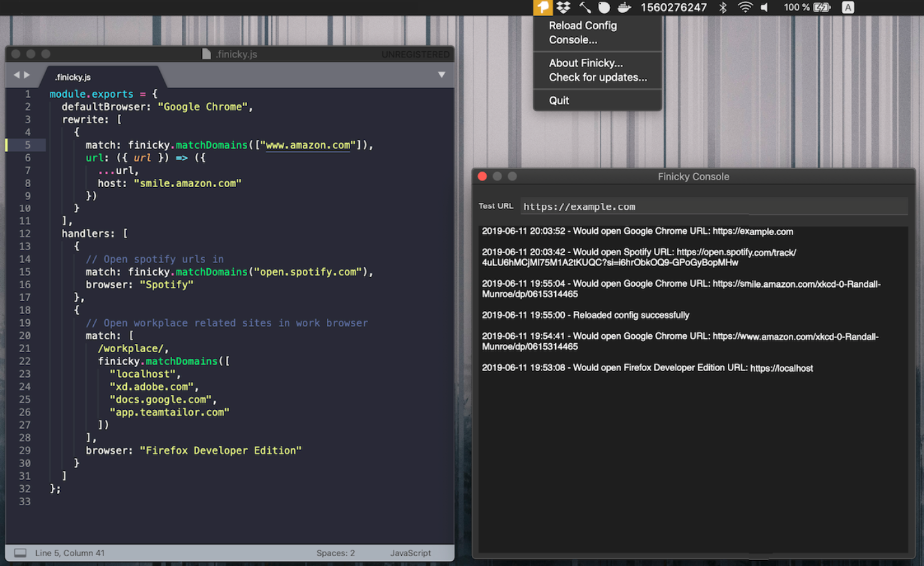
Task: Choose Console... in the Finicky menu
Action: click(573, 40)
